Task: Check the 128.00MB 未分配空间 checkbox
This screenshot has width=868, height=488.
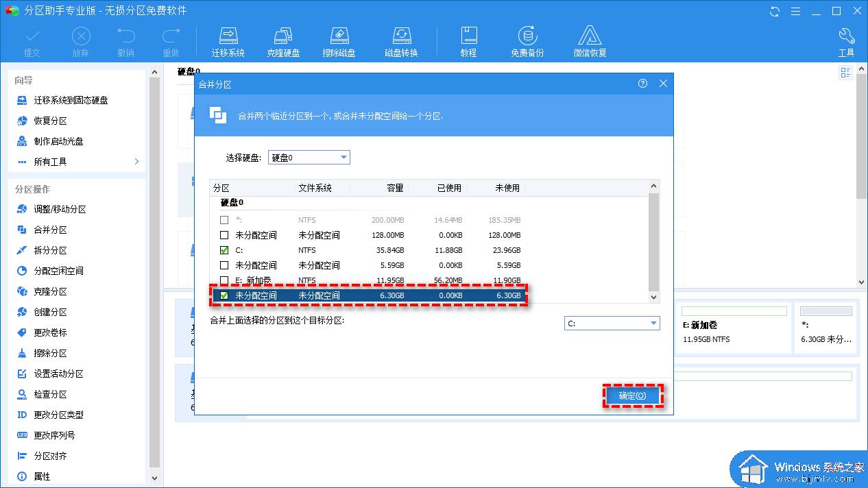Action: point(224,235)
